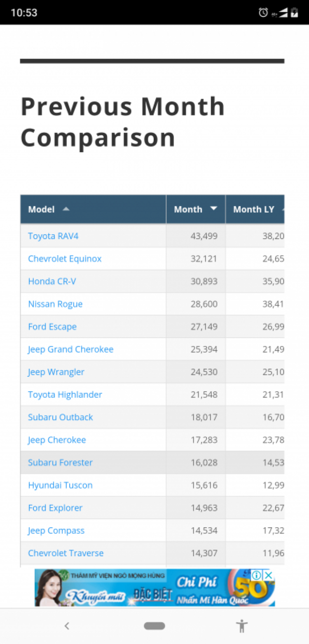Tap the signal strength status icon
The height and width of the screenshot is (644, 309).
click(283, 13)
